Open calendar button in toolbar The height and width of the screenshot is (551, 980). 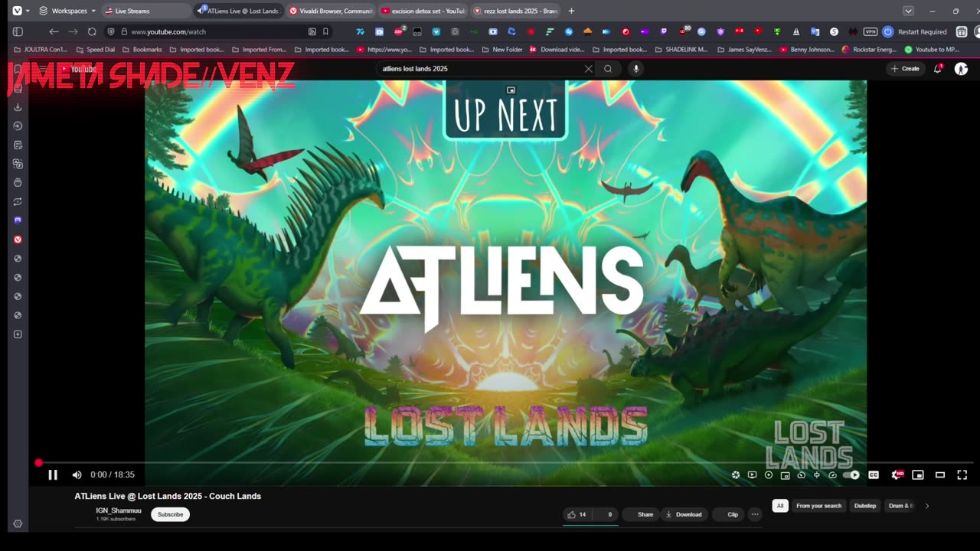point(962,31)
